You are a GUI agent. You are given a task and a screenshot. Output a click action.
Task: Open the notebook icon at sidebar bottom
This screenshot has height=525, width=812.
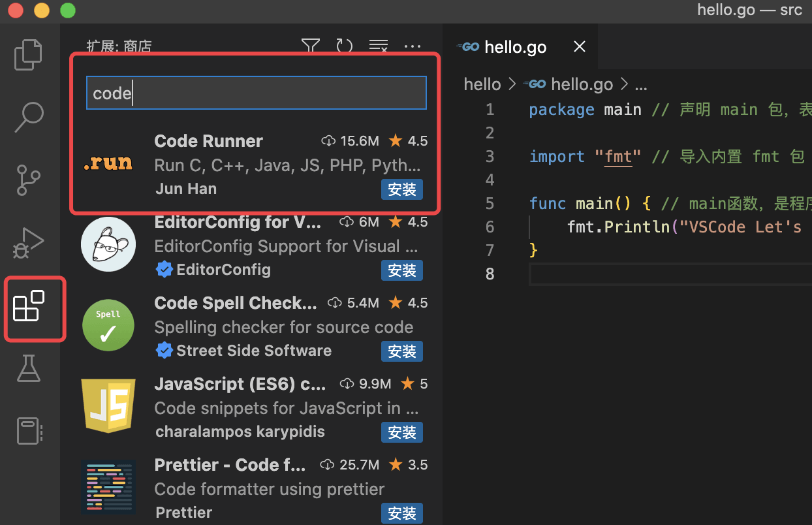28,430
